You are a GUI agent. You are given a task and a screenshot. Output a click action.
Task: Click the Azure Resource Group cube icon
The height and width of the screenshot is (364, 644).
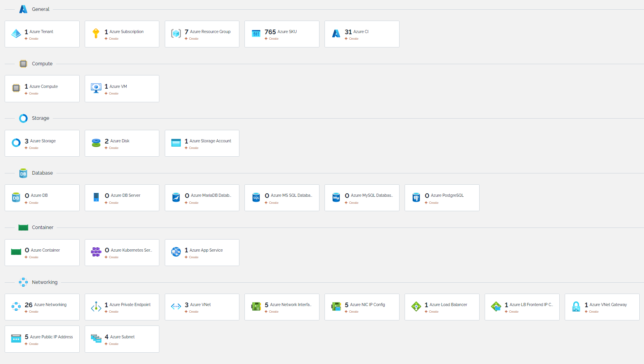[x=176, y=34]
